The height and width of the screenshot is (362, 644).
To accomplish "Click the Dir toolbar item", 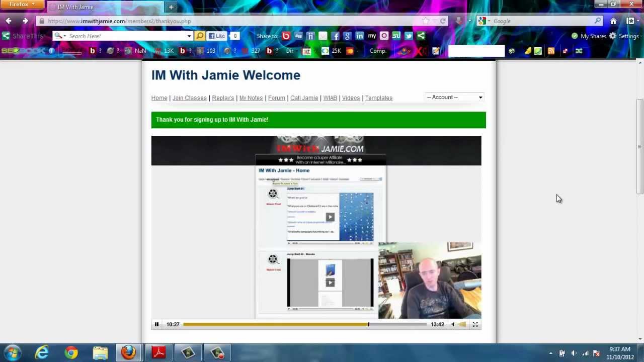I will (x=290, y=51).
